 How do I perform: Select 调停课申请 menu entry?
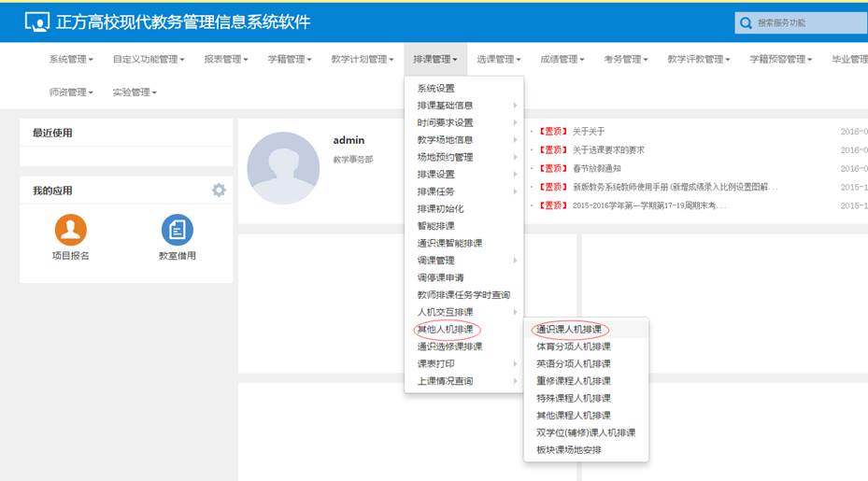coord(440,277)
